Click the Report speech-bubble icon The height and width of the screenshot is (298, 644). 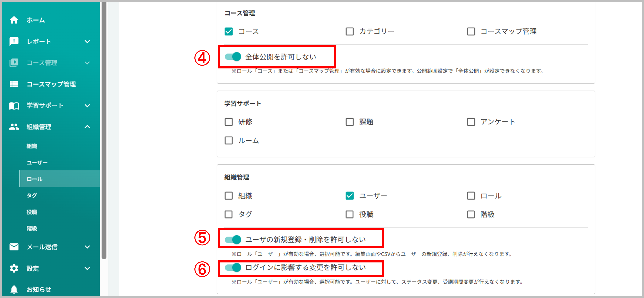point(14,41)
